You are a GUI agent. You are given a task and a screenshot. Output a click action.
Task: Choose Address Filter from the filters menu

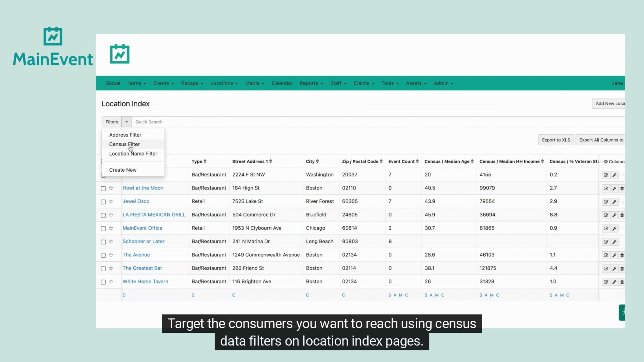pos(133,135)
